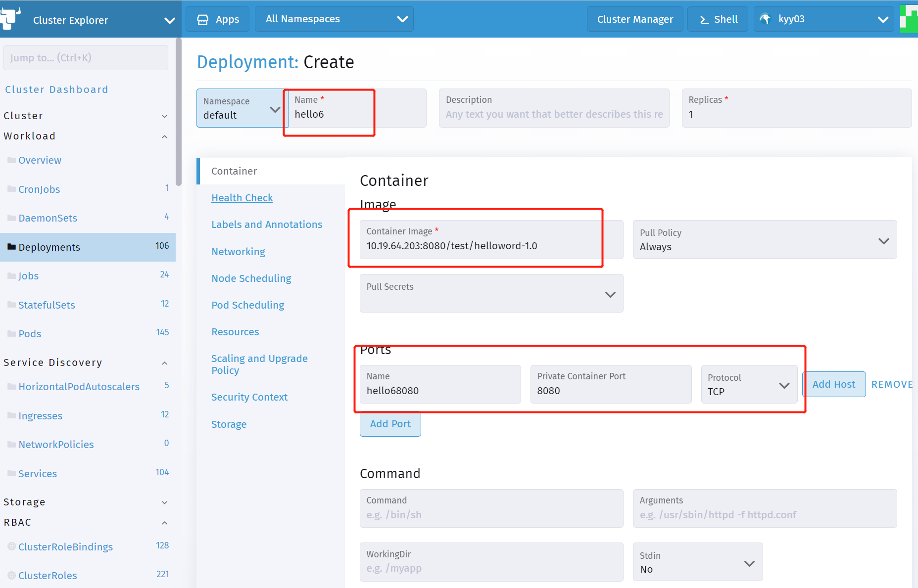This screenshot has width=918, height=588.
Task: Switch to the Health Check tab
Action: [x=242, y=198]
